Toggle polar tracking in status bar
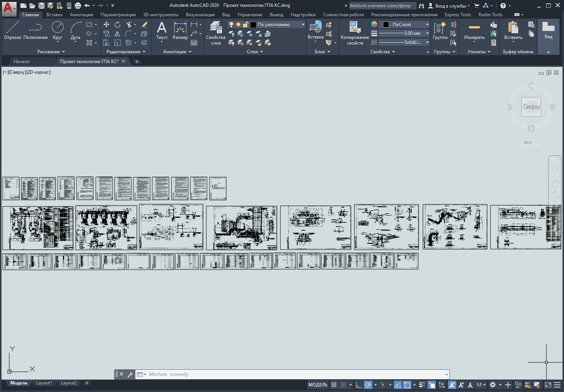564x392 pixels. point(368,385)
